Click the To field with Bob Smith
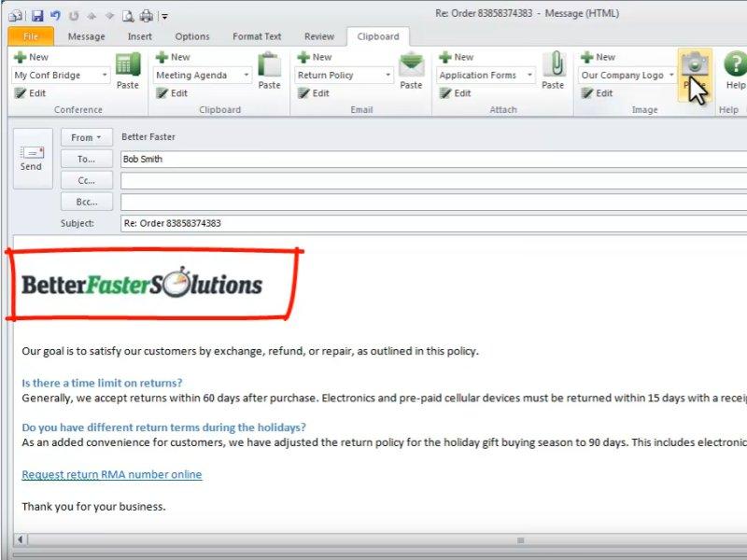 [433, 159]
